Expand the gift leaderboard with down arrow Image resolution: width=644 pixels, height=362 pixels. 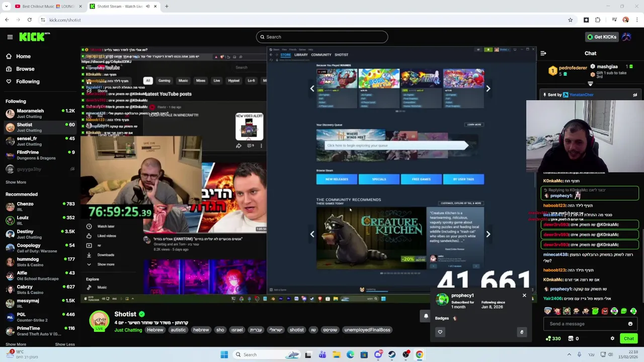click(x=590, y=84)
